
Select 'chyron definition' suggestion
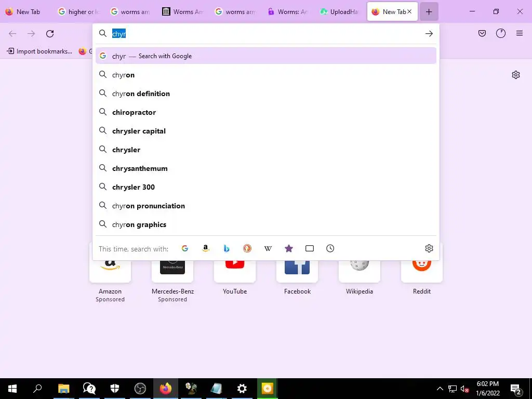266,94
